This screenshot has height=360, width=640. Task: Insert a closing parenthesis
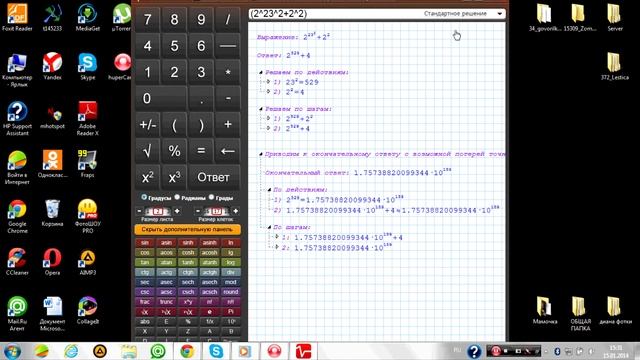coord(201,124)
